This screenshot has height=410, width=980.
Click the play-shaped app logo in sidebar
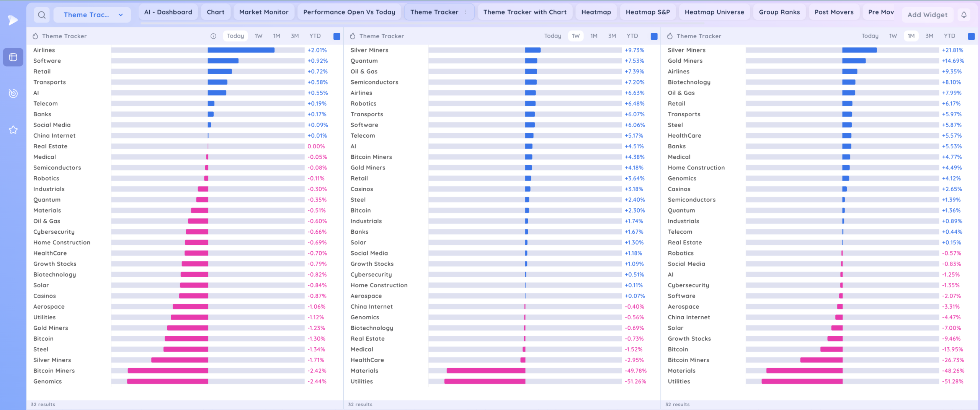(13, 20)
